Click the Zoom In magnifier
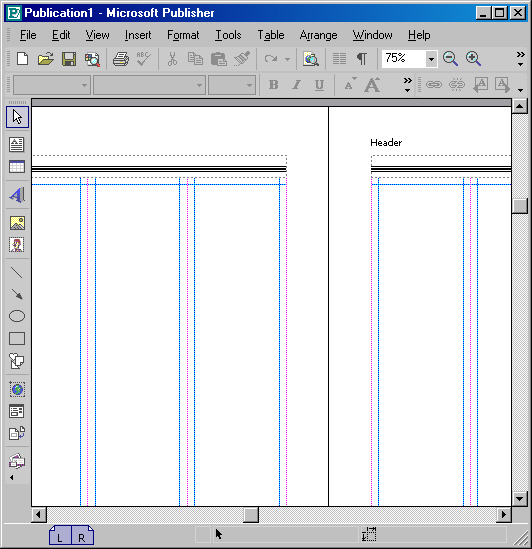 click(473, 59)
